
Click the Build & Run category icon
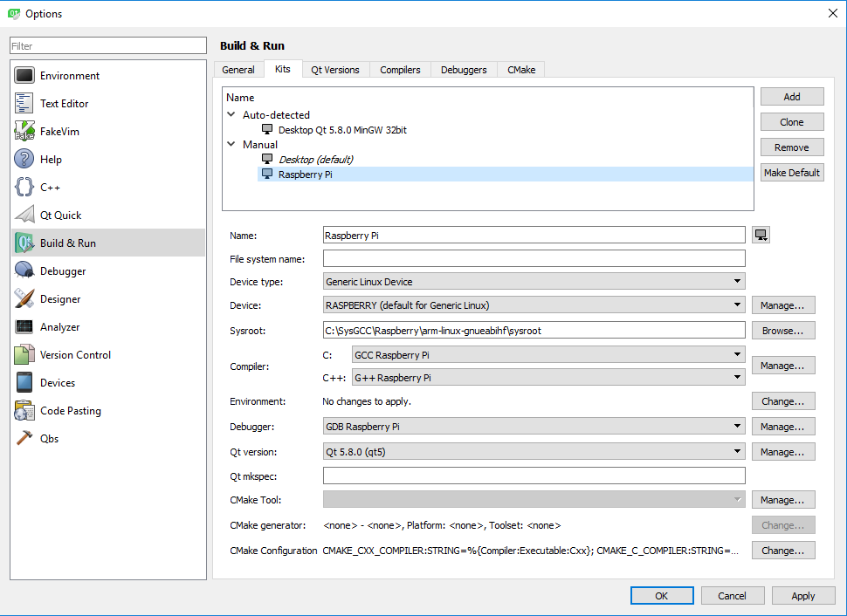(24, 243)
